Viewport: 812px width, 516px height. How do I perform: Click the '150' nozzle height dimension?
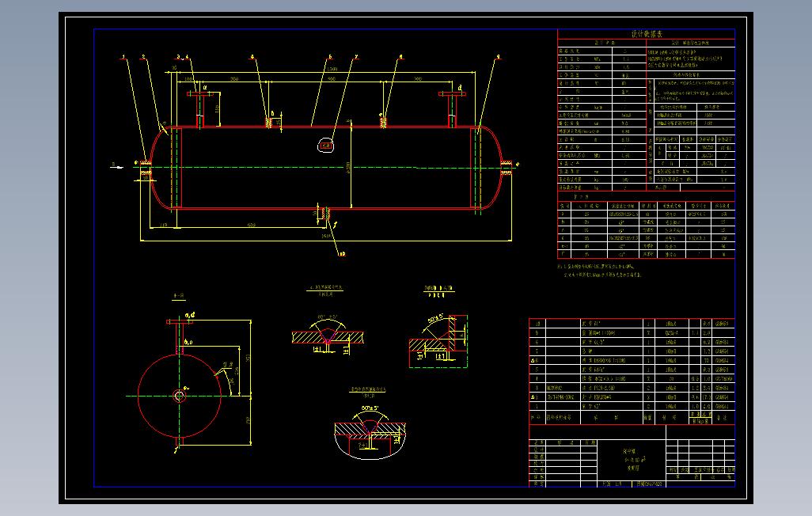click(217, 108)
